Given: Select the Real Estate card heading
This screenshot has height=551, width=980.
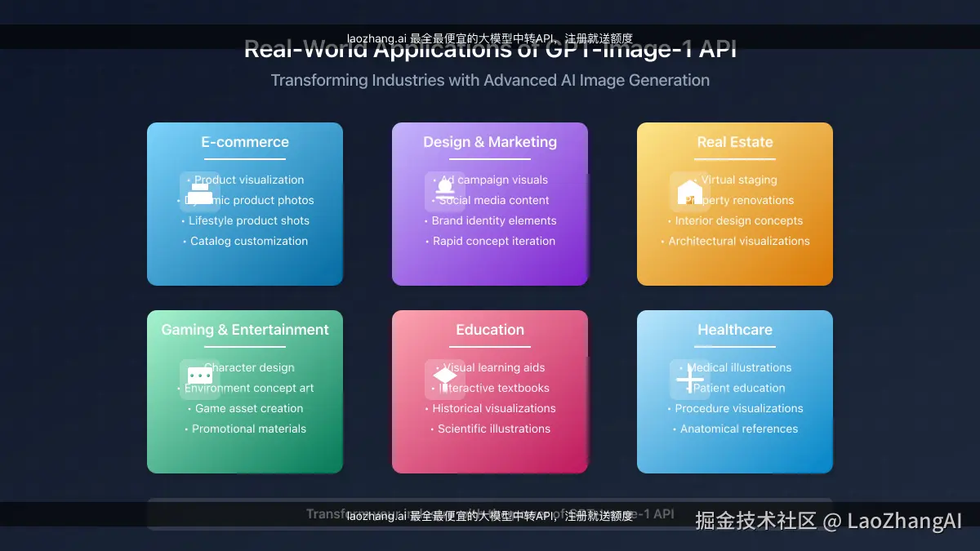Looking at the screenshot, I should [x=735, y=142].
